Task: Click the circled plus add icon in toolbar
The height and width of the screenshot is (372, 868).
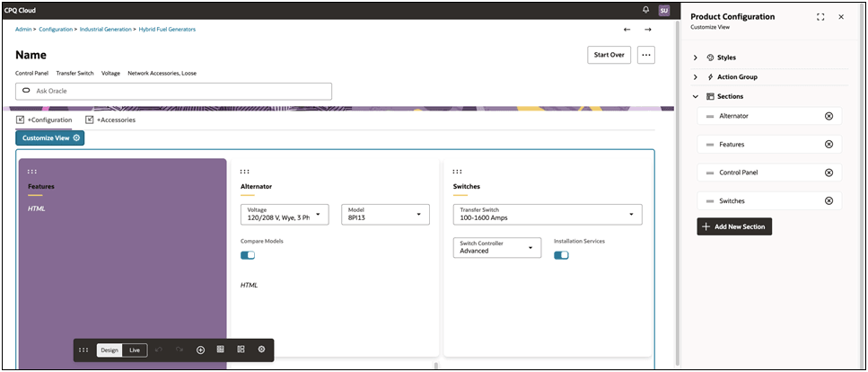Action: click(x=200, y=350)
